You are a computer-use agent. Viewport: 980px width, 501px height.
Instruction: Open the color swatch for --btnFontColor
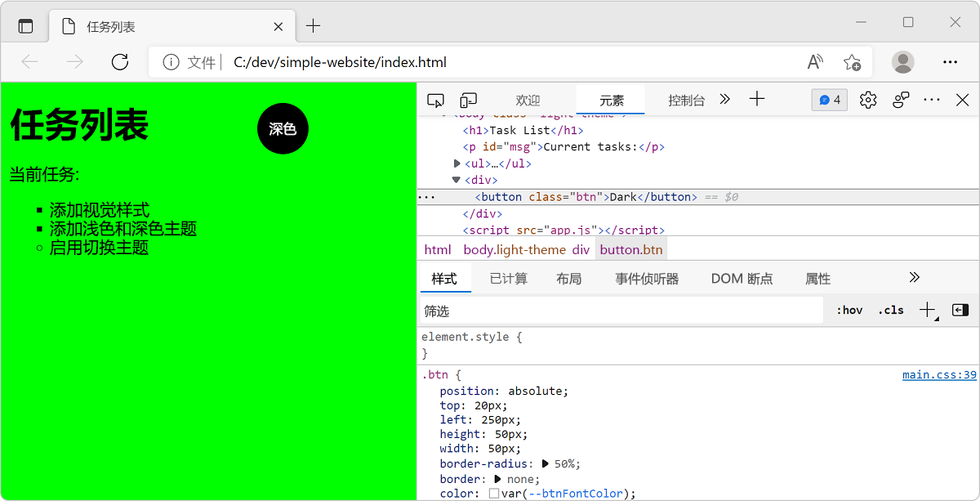pos(494,494)
